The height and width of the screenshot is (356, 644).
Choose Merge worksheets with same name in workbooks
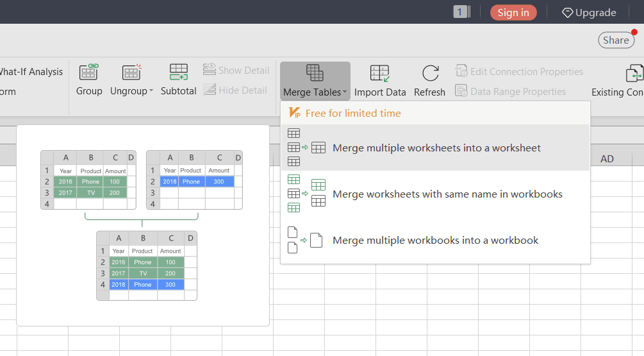(447, 194)
